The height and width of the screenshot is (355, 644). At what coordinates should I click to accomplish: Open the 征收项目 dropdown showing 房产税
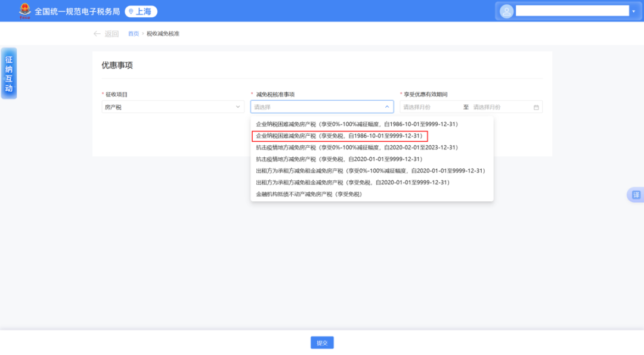tap(172, 107)
